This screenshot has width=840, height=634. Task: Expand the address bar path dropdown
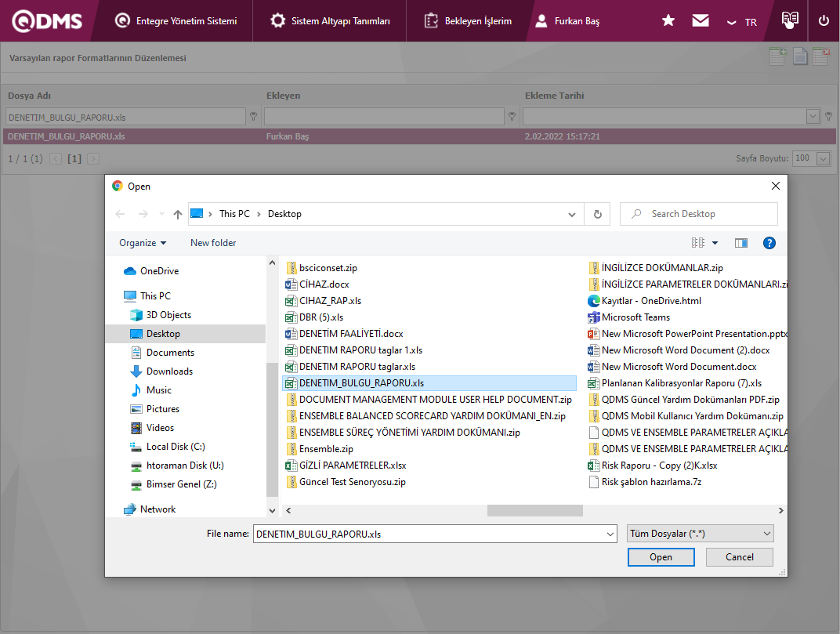(x=571, y=215)
